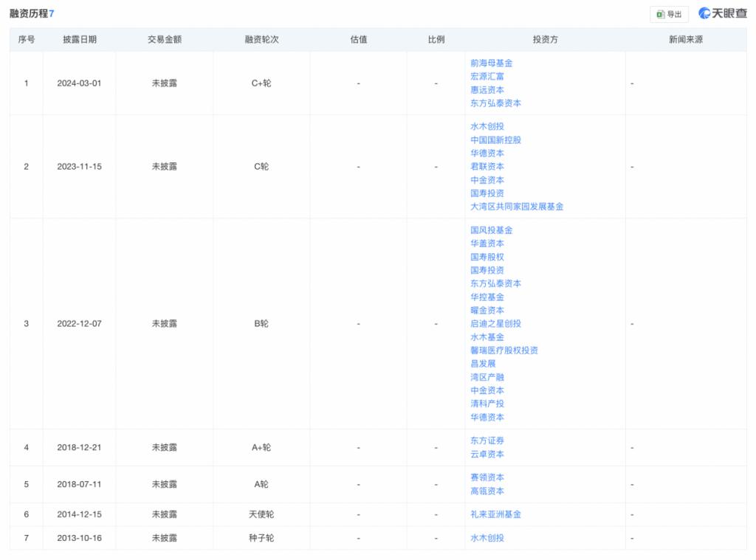Click 未披露 amount in the 2013-10-16 row
The height and width of the screenshot is (560, 756).
click(165, 539)
